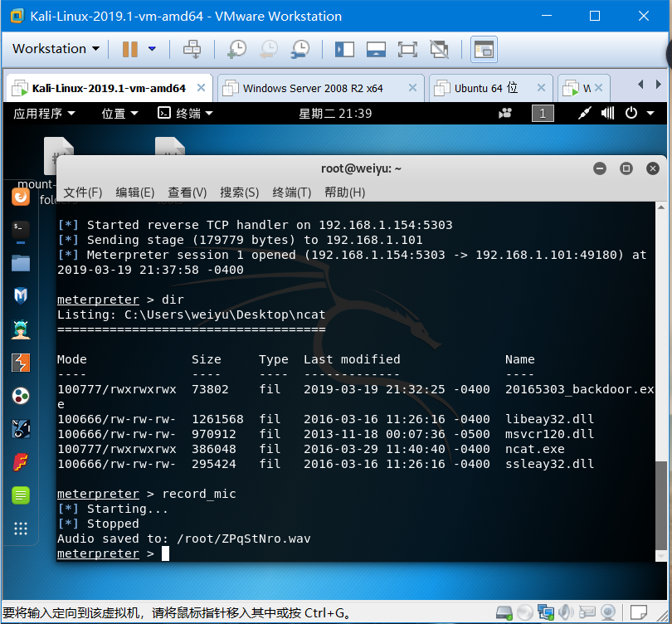The image size is (672, 624).
Task: Take a snapshot of the VM
Action: 236,49
